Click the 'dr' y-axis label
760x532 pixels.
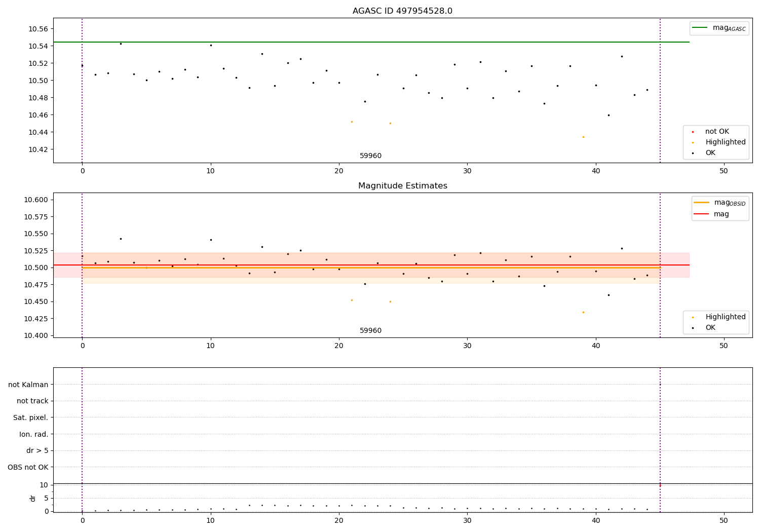coord(33,498)
